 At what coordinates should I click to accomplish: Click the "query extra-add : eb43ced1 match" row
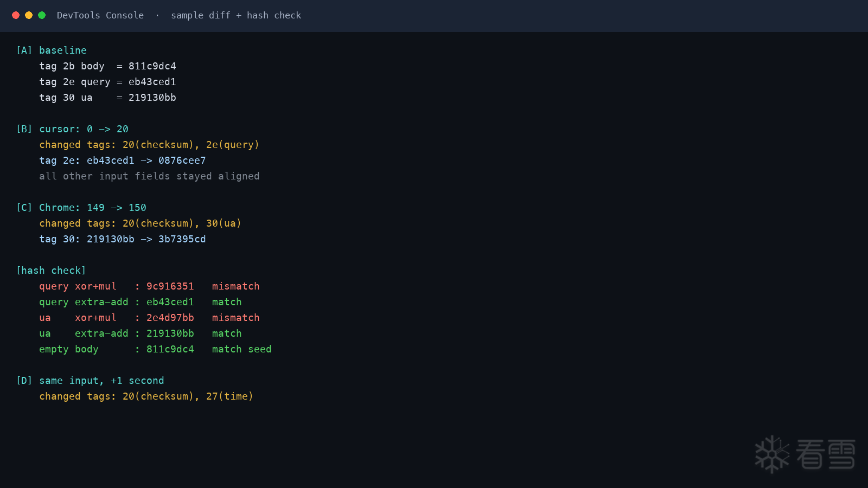click(141, 302)
